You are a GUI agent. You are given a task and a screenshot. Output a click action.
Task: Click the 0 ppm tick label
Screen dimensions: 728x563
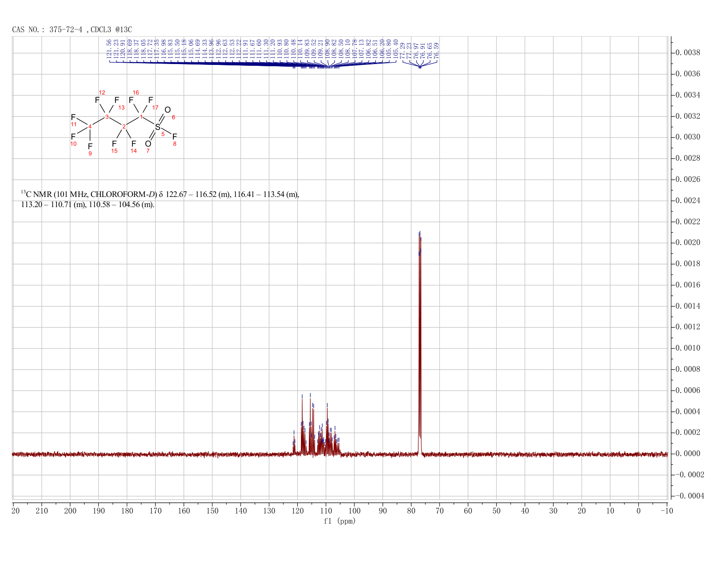tap(638, 511)
